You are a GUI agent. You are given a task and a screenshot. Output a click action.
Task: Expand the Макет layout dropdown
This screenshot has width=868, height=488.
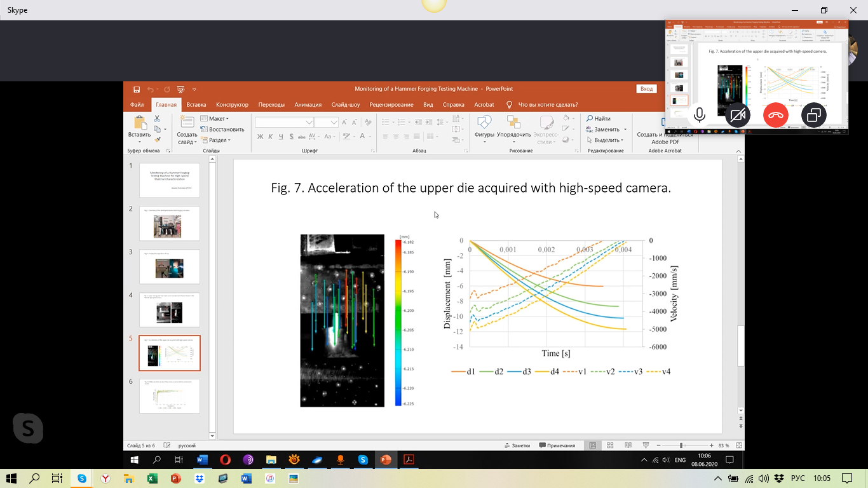point(215,119)
